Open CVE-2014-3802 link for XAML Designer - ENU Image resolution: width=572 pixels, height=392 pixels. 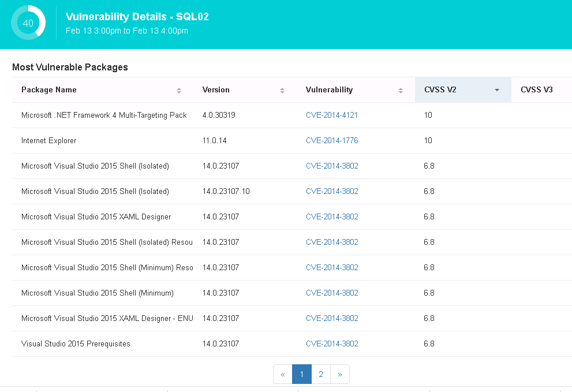(x=332, y=319)
